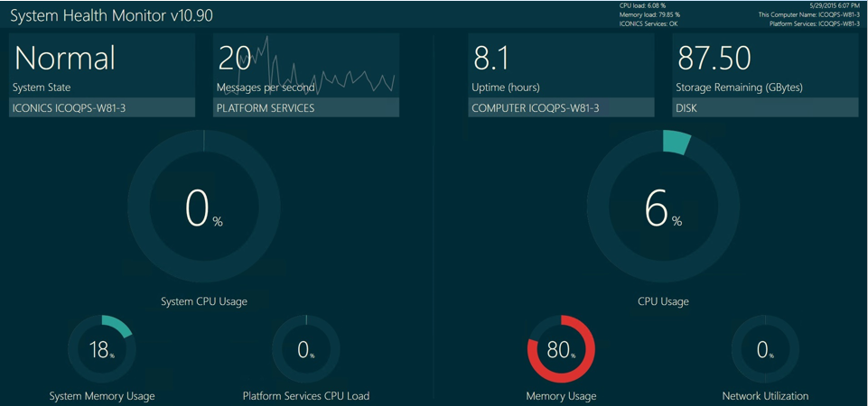The height and width of the screenshot is (406, 868).
Task: Select the Platform Services CPU Load gauge
Action: (x=306, y=349)
